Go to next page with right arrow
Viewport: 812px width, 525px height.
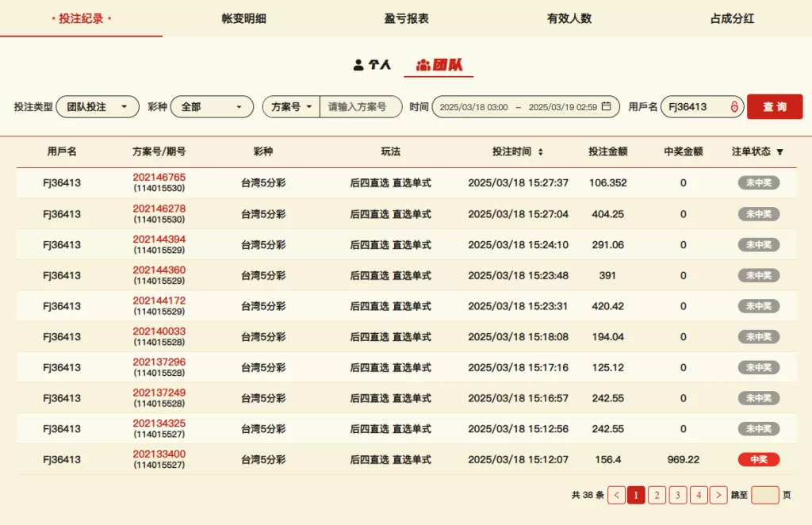(x=718, y=495)
